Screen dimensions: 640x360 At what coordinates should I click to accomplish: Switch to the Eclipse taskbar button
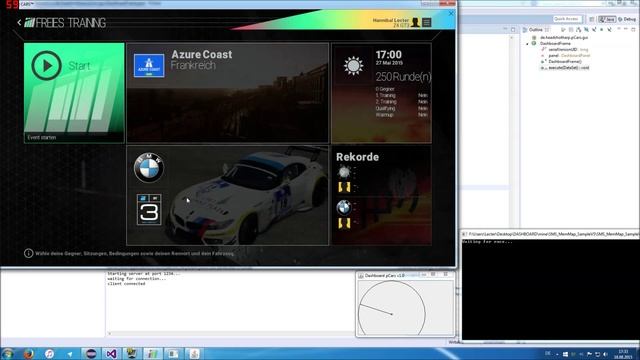click(91, 354)
